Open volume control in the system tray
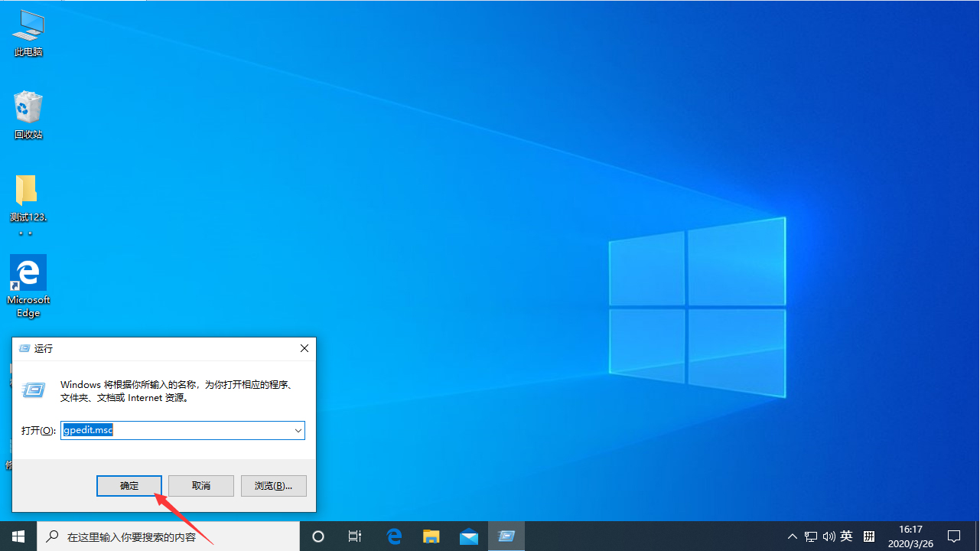Image resolution: width=980 pixels, height=551 pixels. click(x=829, y=536)
